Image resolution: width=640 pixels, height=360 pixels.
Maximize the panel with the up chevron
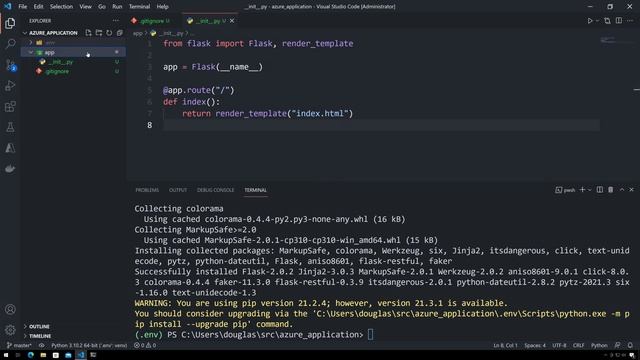(x=622, y=190)
